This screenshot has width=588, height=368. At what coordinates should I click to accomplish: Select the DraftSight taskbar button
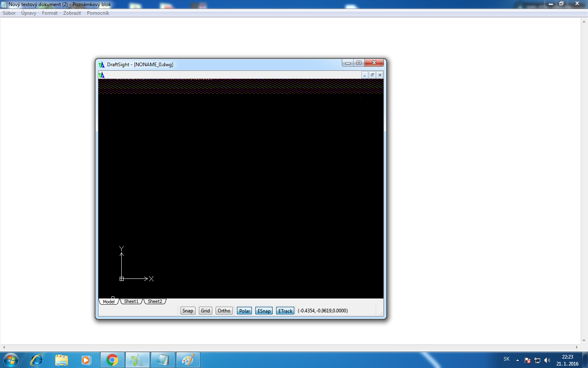(x=138, y=360)
